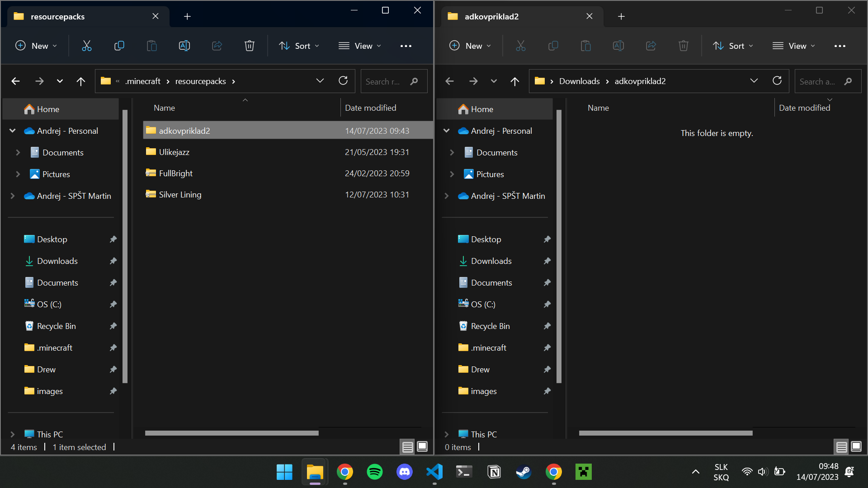Screen dimensions: 868x488
Task: Go up one level in resourcepacks window
Action: (80, 81)
